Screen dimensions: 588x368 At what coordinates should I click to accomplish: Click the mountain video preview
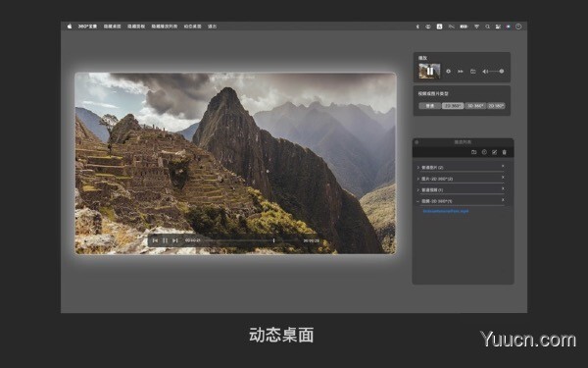point(235,163)
